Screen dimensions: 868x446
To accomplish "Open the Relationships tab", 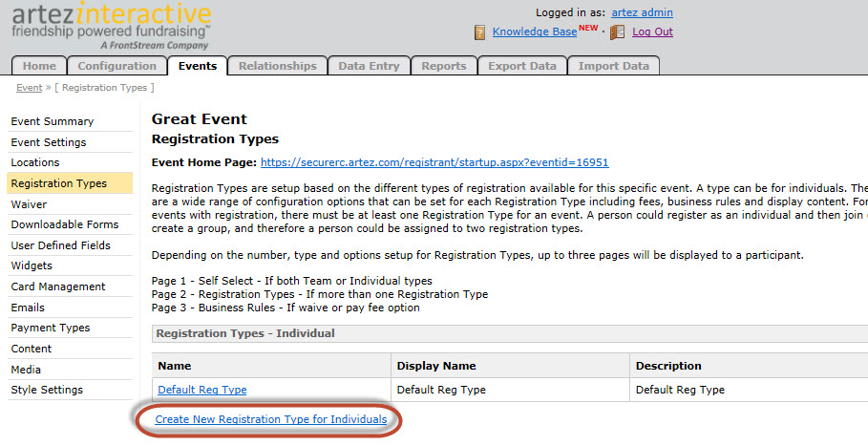I will tap(277, 66).
